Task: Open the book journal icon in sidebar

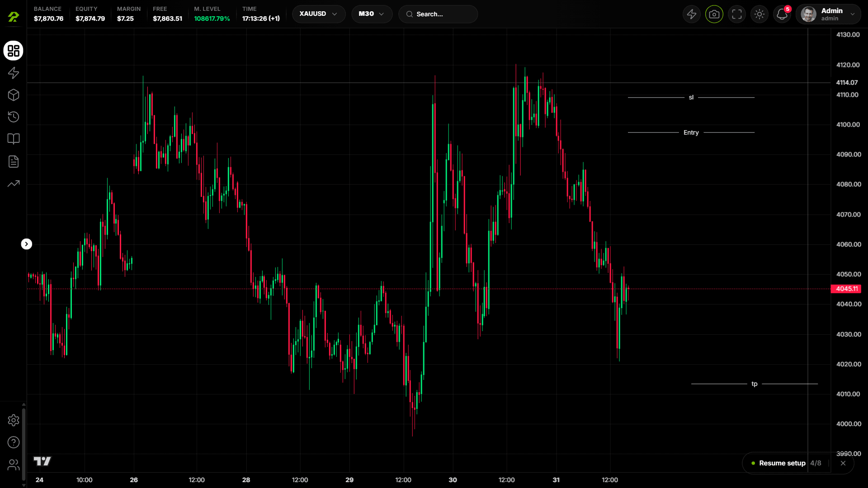Action: click(14, 139)
